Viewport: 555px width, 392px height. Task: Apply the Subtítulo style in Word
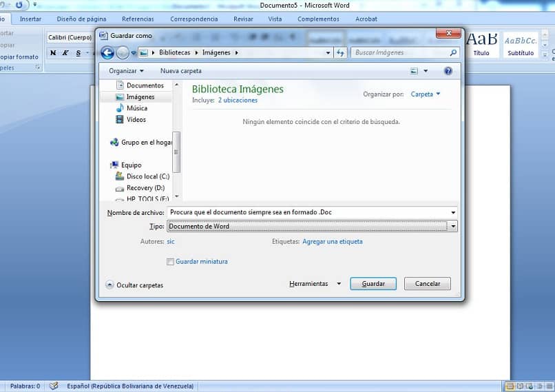pos(521,45)
